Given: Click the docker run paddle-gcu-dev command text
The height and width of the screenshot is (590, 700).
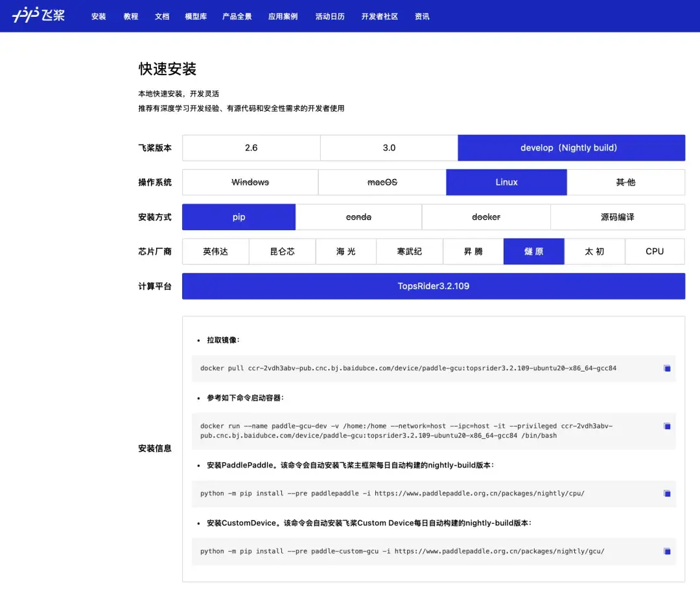Looking at the screenshot, I should pyautogui.click(x=406, y=431).
